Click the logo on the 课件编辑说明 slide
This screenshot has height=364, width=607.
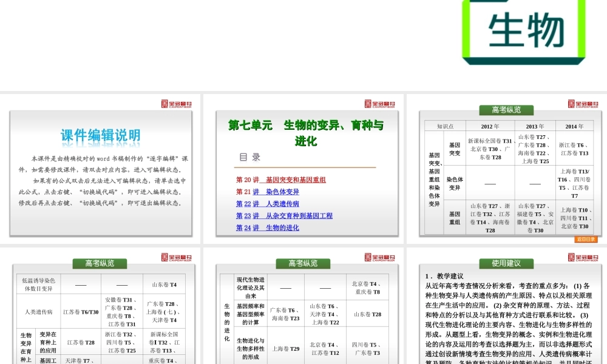(177, 104)
